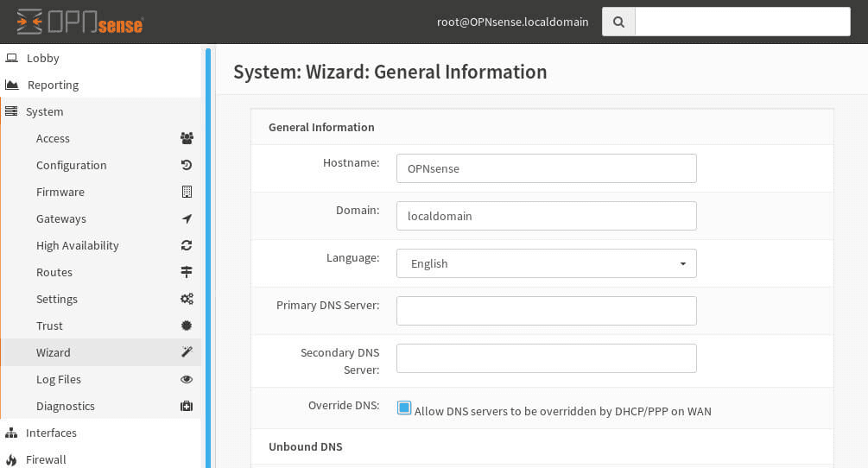The height and width of the screenshot is (468, 868).
Task: Click the Log Files eye icon
Action: click(187, 379)
